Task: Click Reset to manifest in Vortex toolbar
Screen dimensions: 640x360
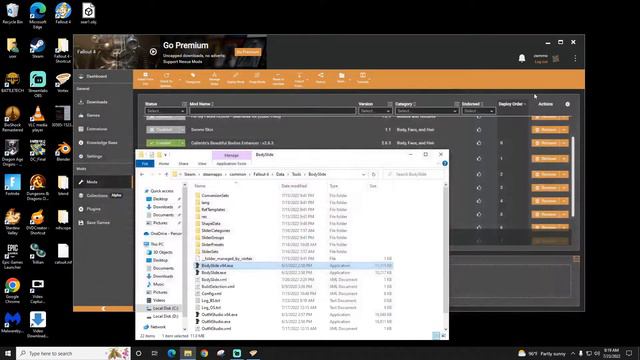Action: click(278, 79)
